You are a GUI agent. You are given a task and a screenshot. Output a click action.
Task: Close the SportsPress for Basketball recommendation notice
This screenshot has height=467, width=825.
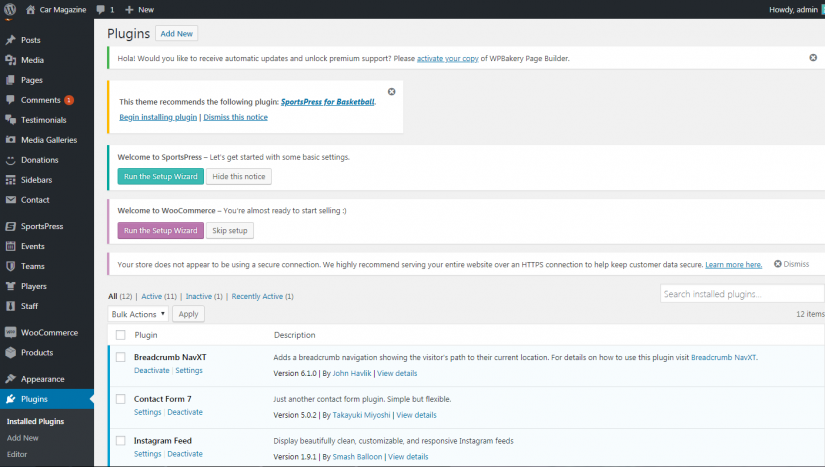(x=391, y=92)
